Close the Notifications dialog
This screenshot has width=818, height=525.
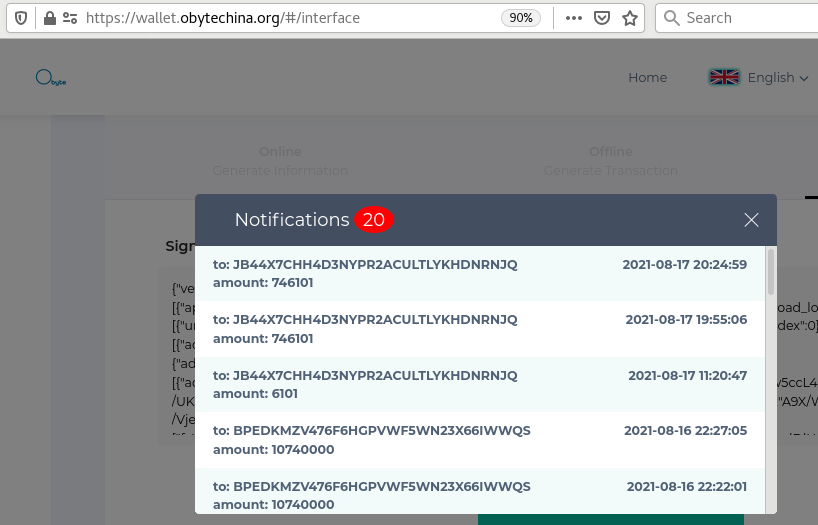pyautogui.click(x=751, y=220)
